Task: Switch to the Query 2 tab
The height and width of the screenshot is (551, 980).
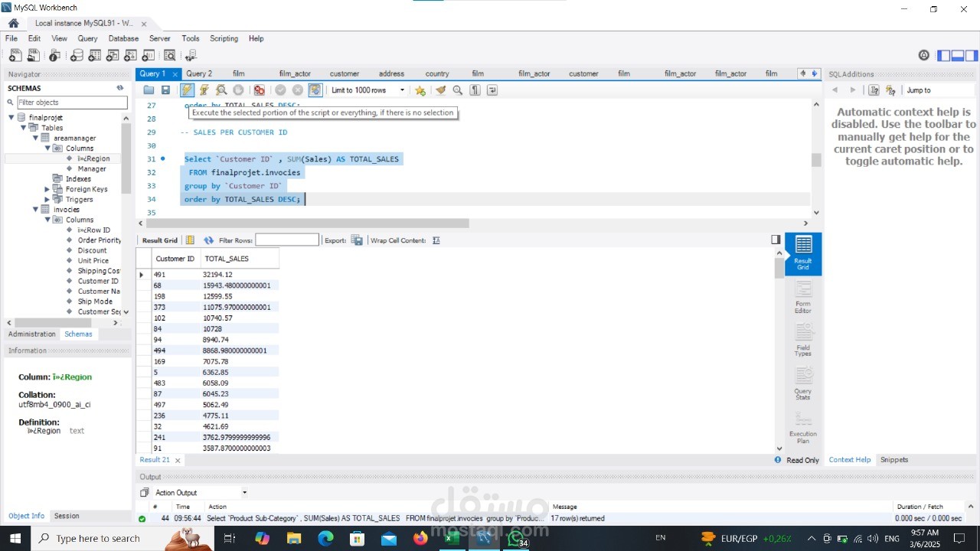Action: [199, 74]
